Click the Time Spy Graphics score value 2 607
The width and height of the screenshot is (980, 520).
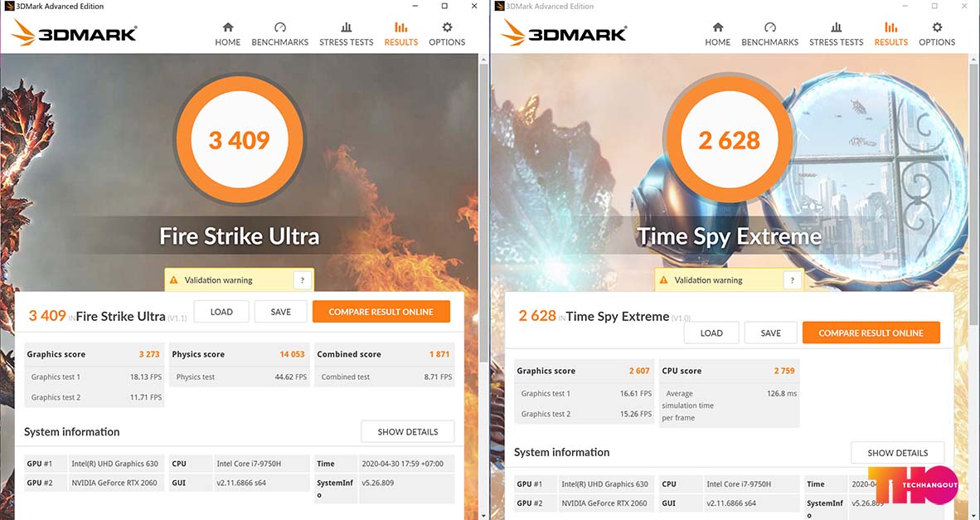click(x=639, y=371)
